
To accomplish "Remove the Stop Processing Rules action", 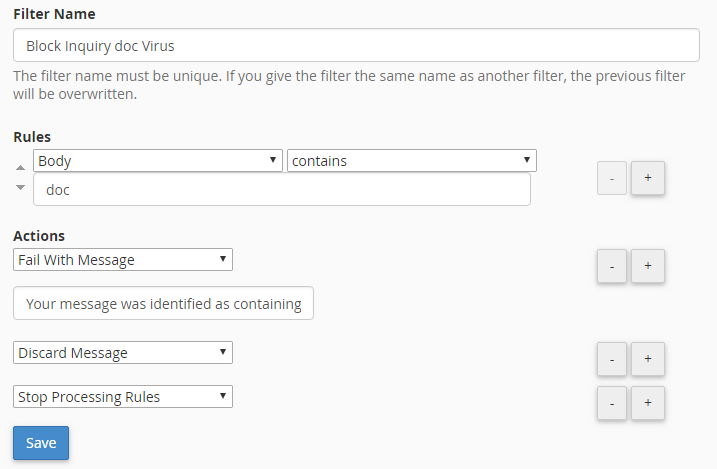I will [x=612, y=402].
